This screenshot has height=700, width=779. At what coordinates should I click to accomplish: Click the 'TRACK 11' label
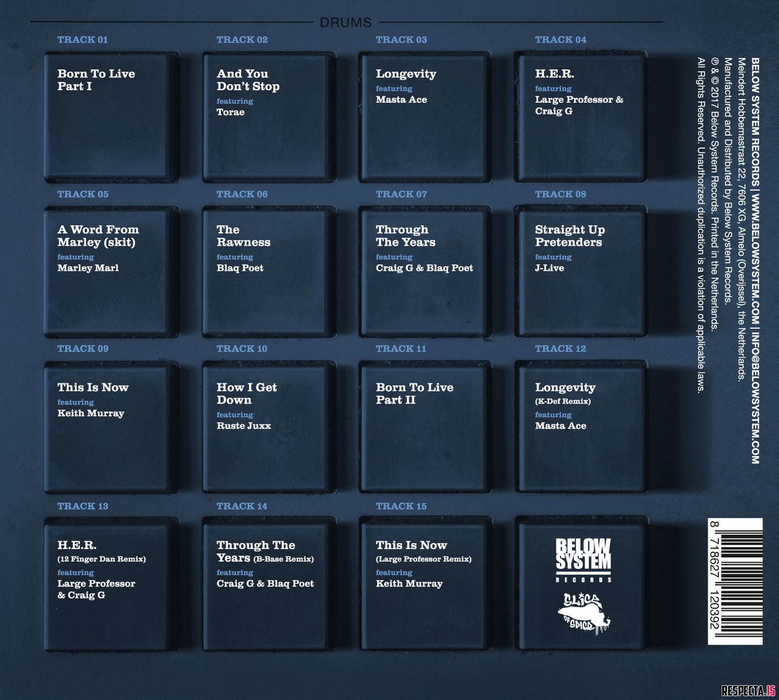coord(401,348)
